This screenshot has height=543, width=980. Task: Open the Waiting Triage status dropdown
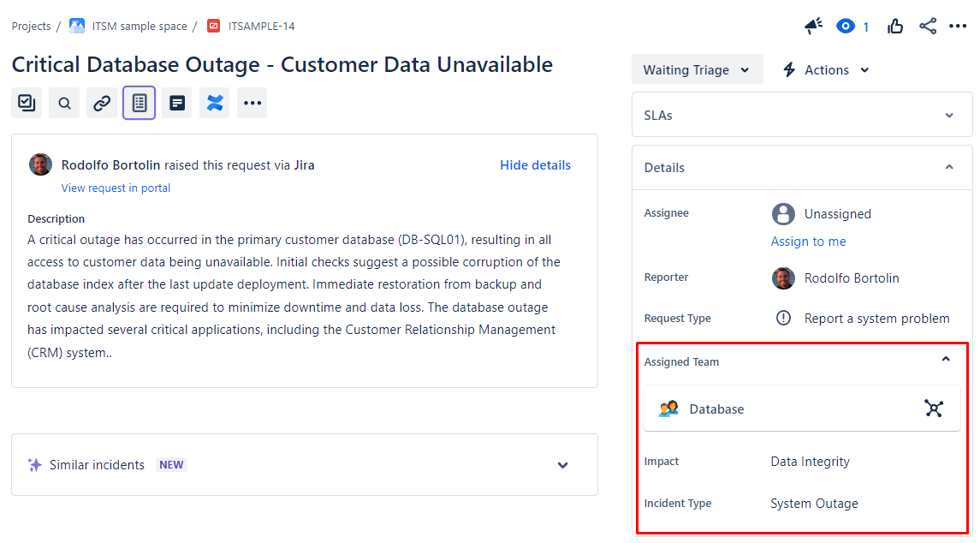[697, 70]
